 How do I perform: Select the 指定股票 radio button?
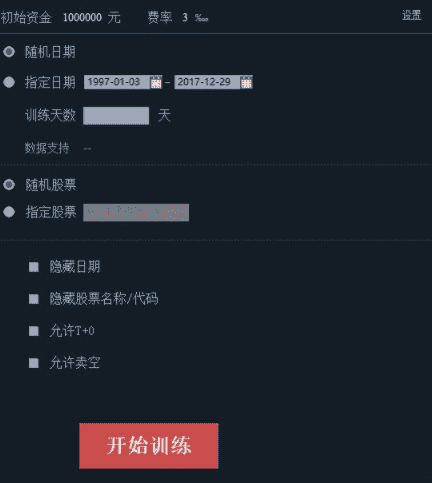(x=9, y=212)
